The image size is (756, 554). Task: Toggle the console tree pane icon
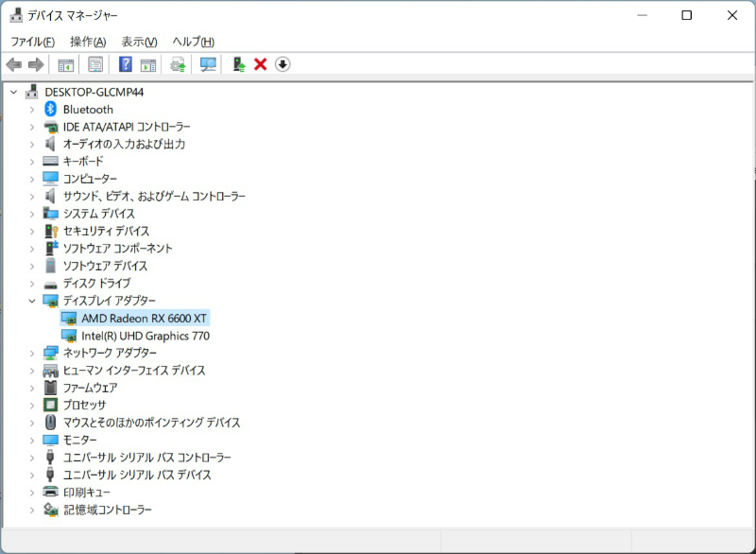(x=66, y=64)
